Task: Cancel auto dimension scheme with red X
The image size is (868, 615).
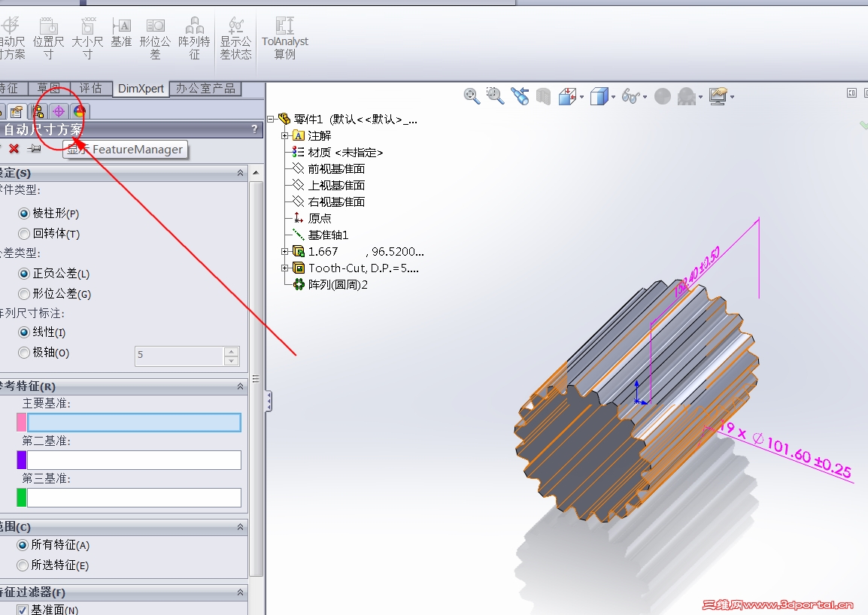Action: pos(14,148)
